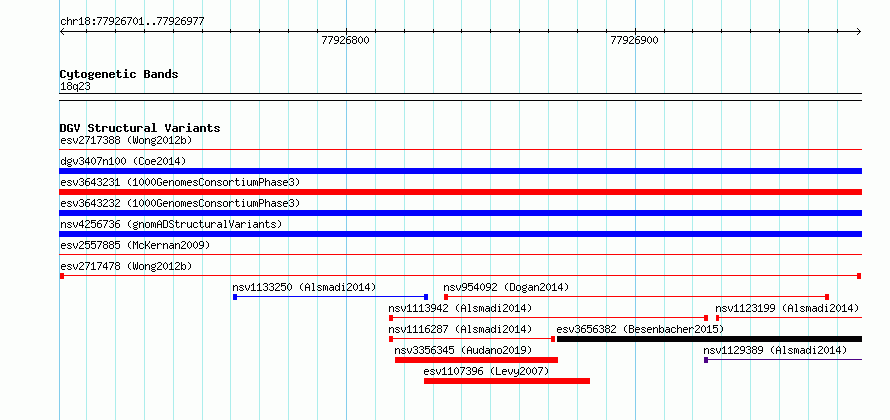Click the 77926800 ruler position
The image size is (890, 420).
point(345,40)
